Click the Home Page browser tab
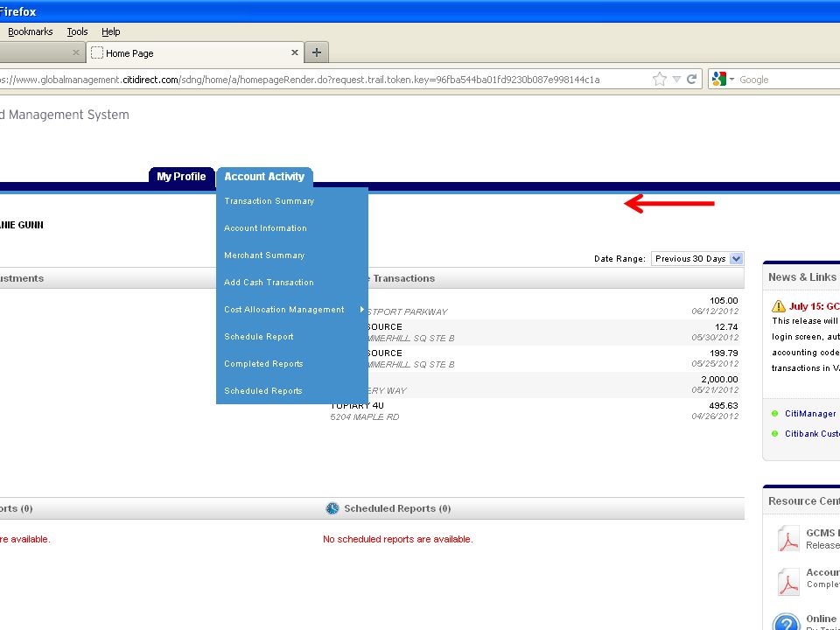The image size is (840, 630). [194, 52]
